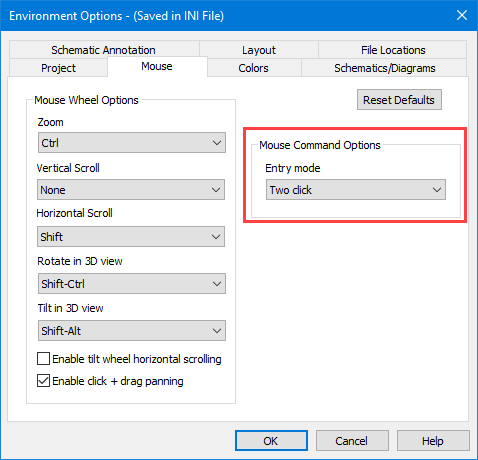Close the Environment Options dialog
Viewport: 478px width, 460px height.
tap(462, 15)
